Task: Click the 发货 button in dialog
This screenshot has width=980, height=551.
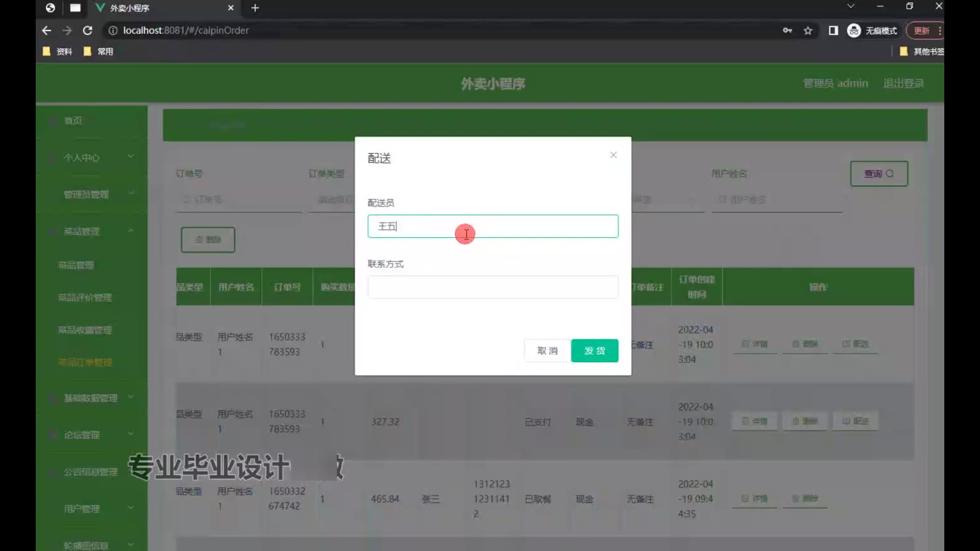Action: pyautogui.click(x=594, y=351)
